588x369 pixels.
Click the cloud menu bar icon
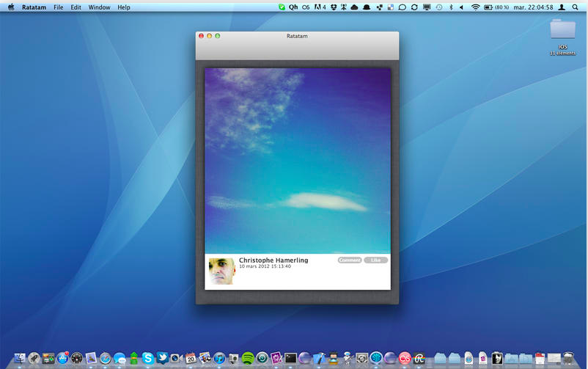point(354,7)
